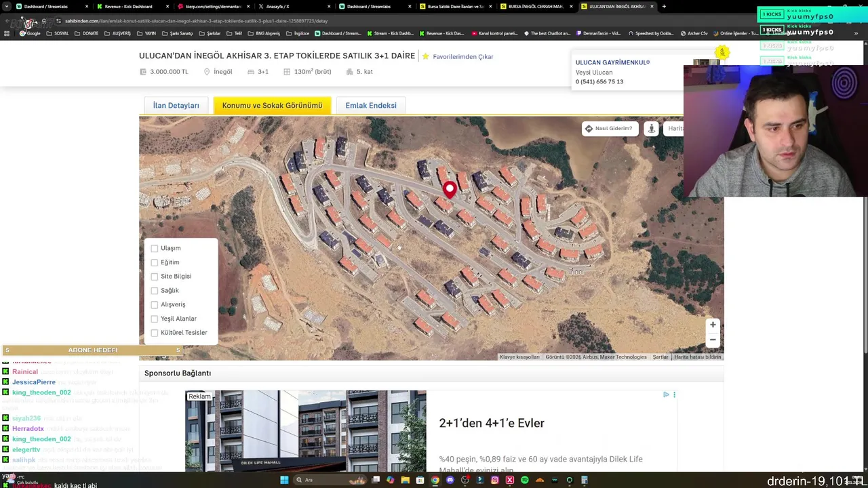Open Microsoft Store from taskbar
The width and height of the screenshot is (868, 488).
[x=420, y=480]
